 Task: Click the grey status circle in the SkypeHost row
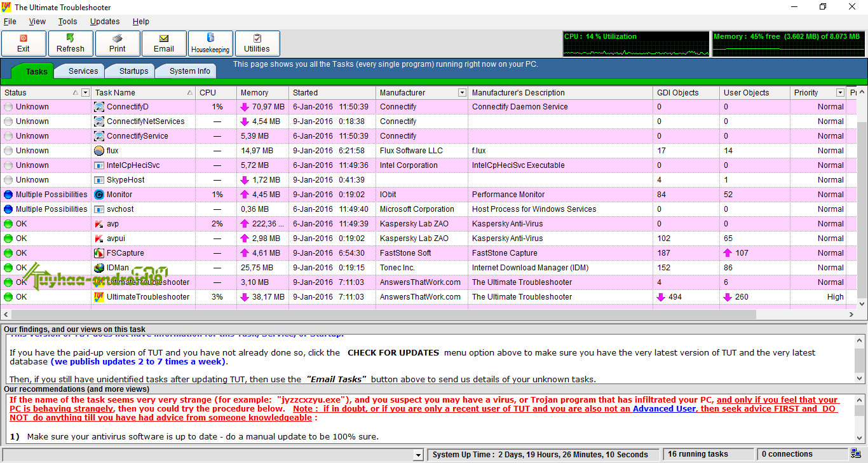8,180
